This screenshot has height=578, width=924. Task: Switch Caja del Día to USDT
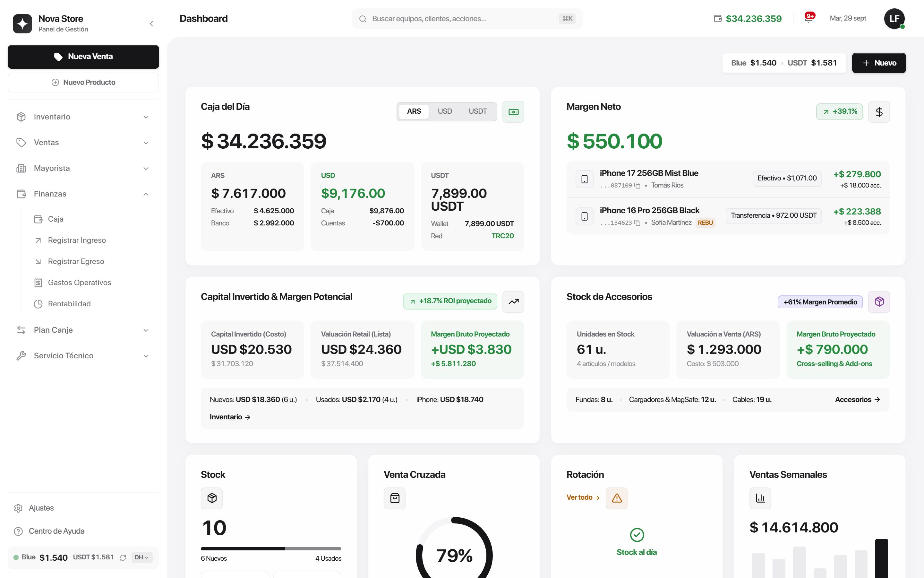tap(478, 111)
